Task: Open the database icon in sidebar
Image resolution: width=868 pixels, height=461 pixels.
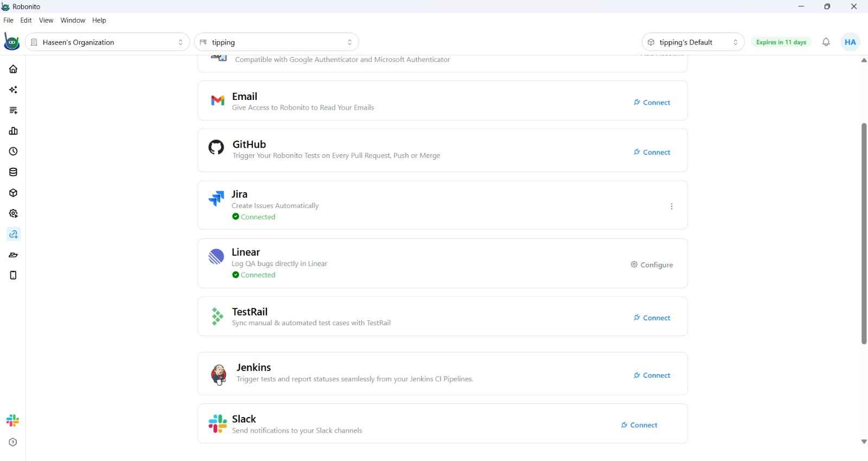Action: click(x=13, y=172)
